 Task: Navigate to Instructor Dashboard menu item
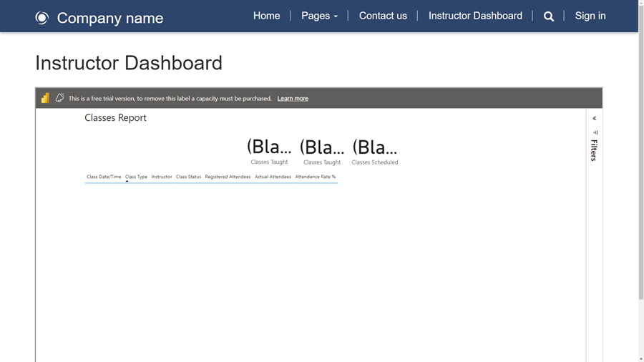(x=475, y=16)
